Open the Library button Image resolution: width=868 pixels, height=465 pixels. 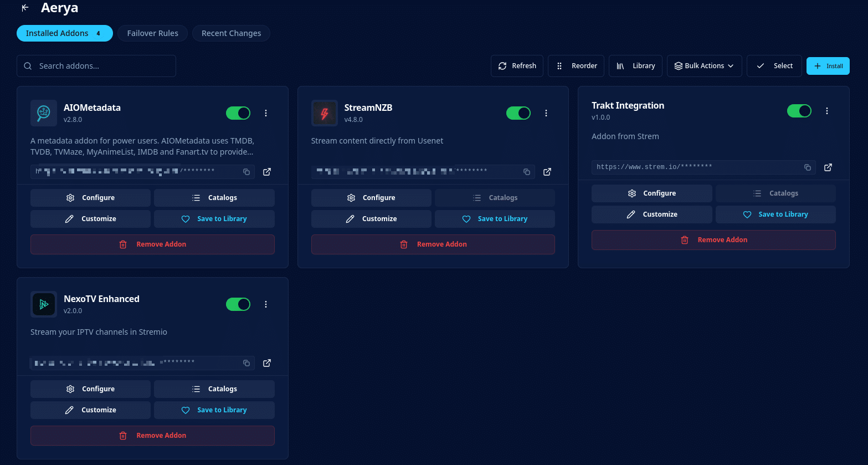tap(635, 66)
